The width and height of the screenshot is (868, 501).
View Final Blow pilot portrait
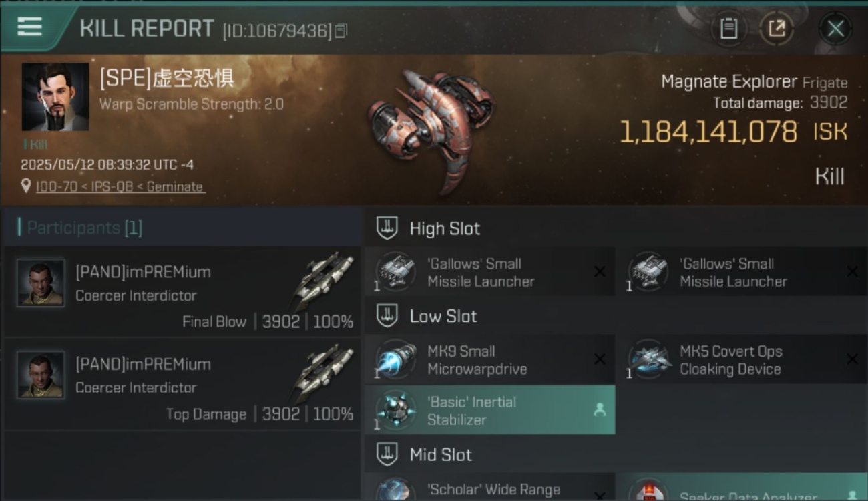41,283
